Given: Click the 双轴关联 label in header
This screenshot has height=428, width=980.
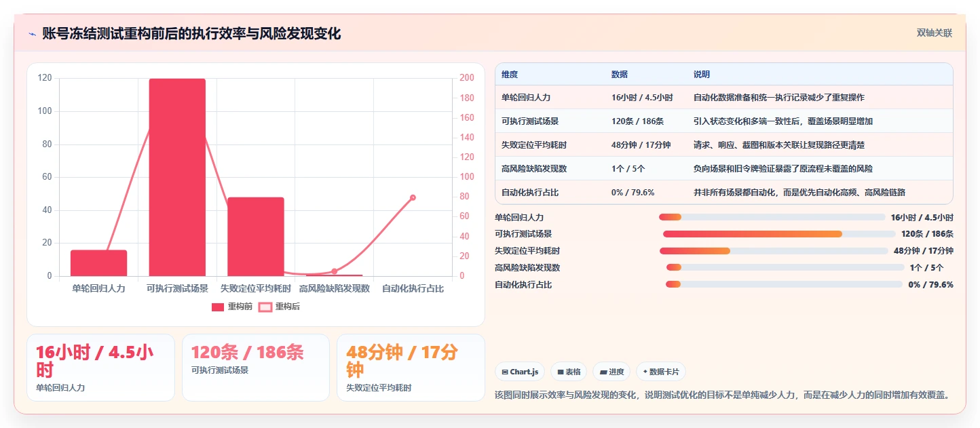Looking at the screenshot, I should [x=935, y=33].
